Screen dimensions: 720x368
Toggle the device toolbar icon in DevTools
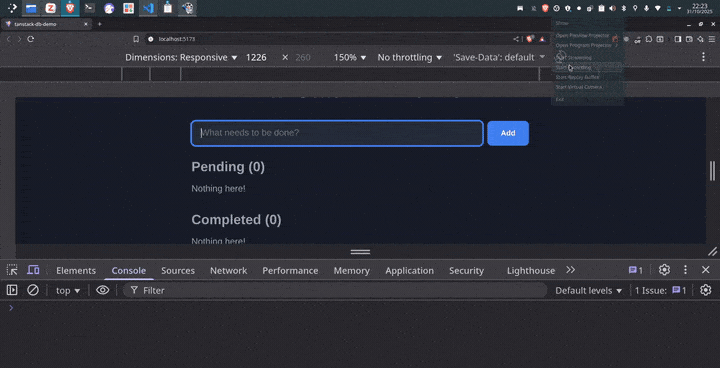pos(33,270)
